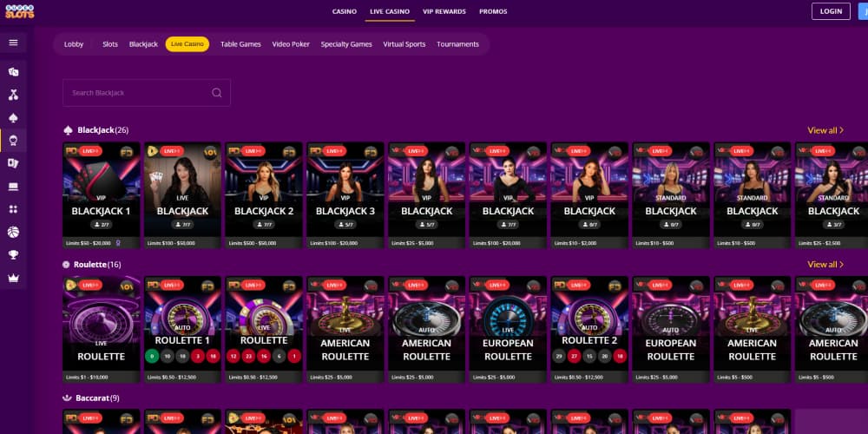Click the Video Poker laptop sidebar icon
The width and height of the screenshot is (868, 434).
(x=13, y=187)
